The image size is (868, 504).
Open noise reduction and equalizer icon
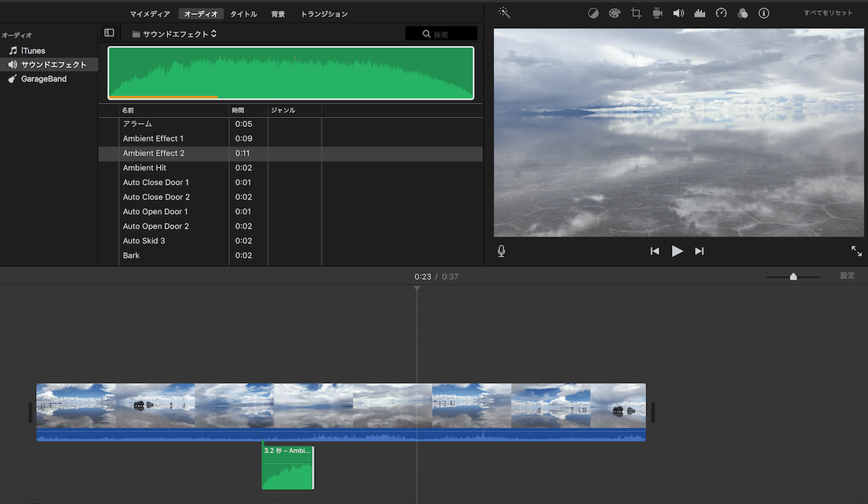click(700, 13)
